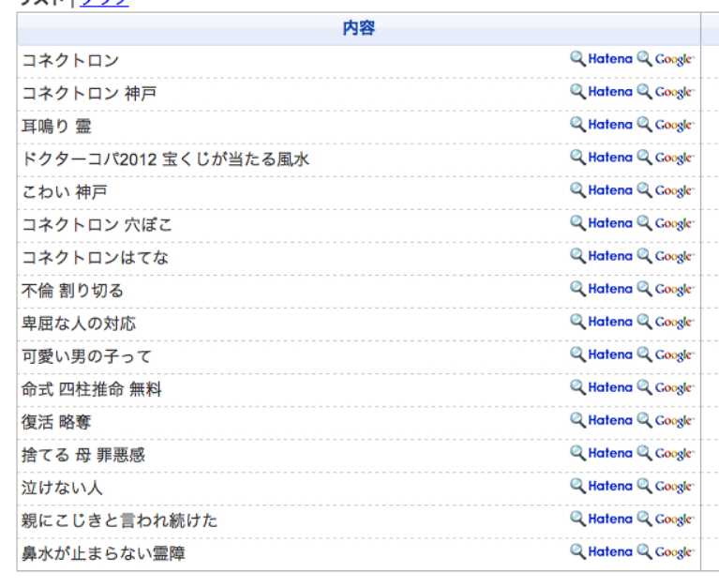Search Google for コネクトロン 神戸
The width and height of the screenshot is (719, 588).
click(666, 92)
